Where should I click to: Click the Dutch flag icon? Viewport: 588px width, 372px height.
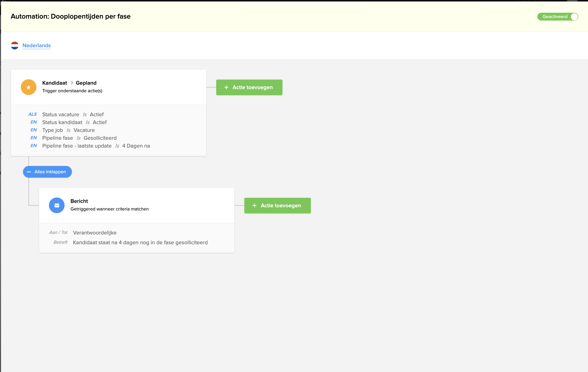pyautogui.click(x=15, y=46)
